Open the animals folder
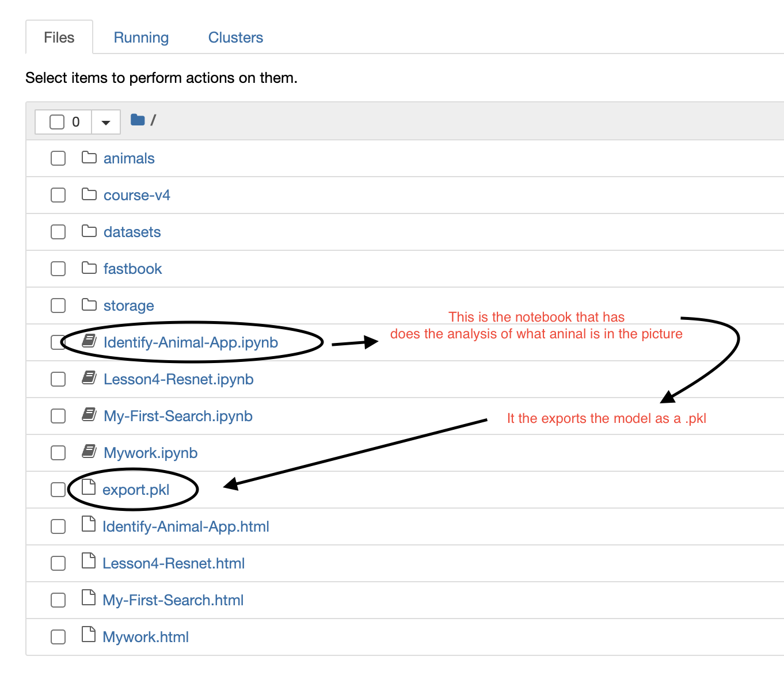Image resolution: width=784 pixels, height=687 pixels. click(129, 158)
